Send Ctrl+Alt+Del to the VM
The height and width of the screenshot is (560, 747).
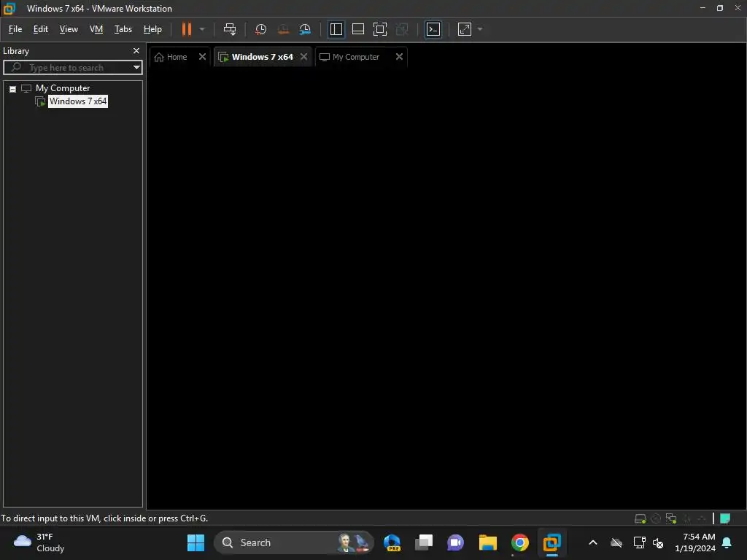pyautogui.click(x=230, y=29)
